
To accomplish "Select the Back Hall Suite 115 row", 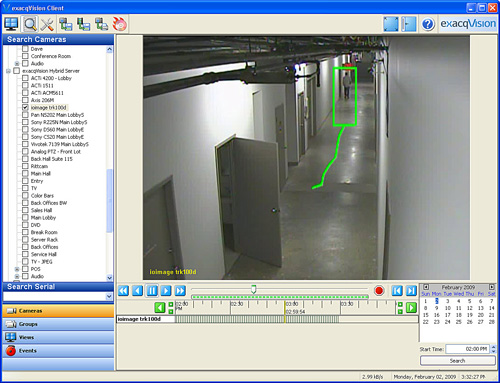I will tap(51, 159).
